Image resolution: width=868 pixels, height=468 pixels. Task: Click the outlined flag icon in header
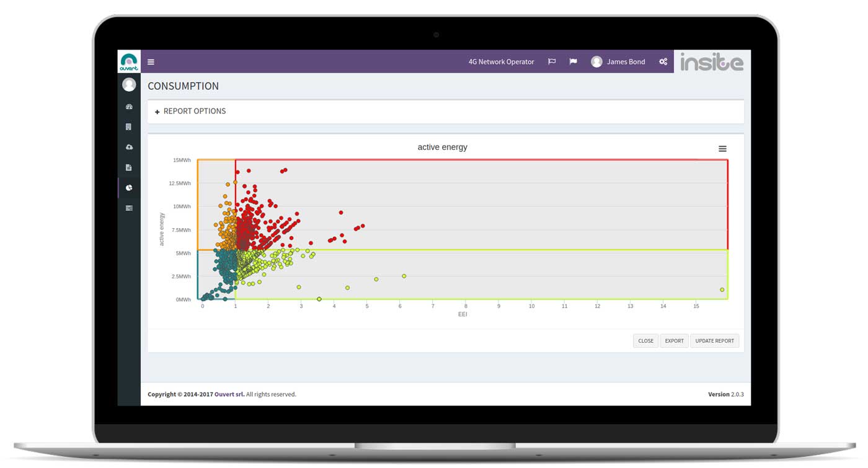pyautogui.click(x=552, y=62)
